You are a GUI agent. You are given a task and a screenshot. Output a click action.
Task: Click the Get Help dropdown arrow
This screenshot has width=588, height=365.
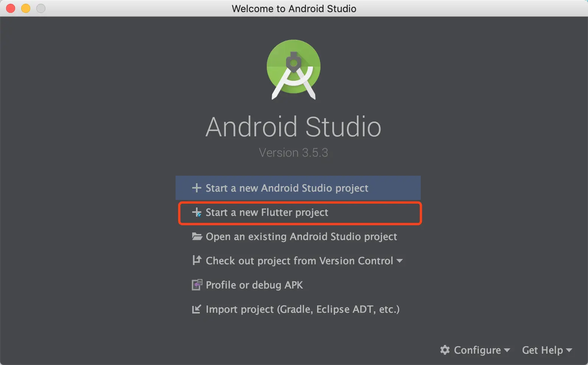point(569,351)
